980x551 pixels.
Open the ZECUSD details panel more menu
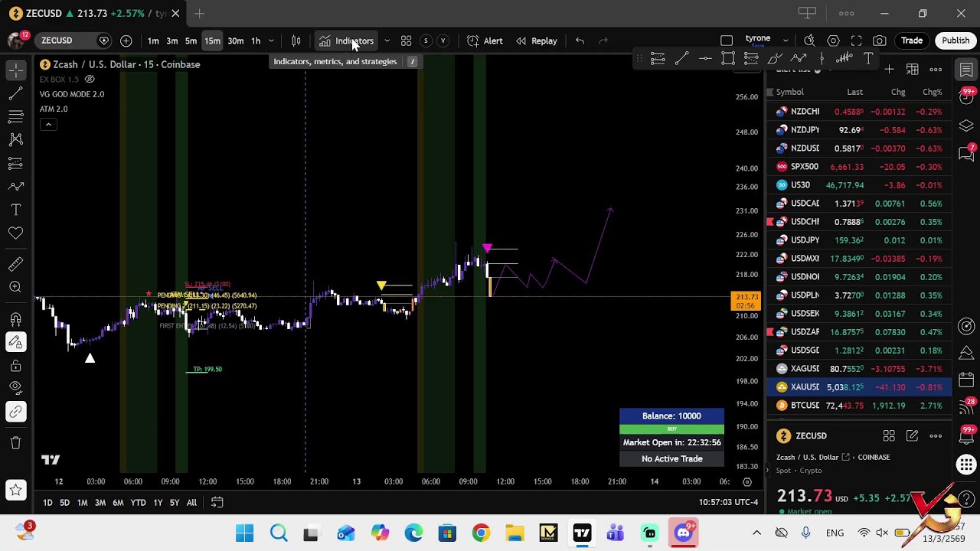coord(936,436)
